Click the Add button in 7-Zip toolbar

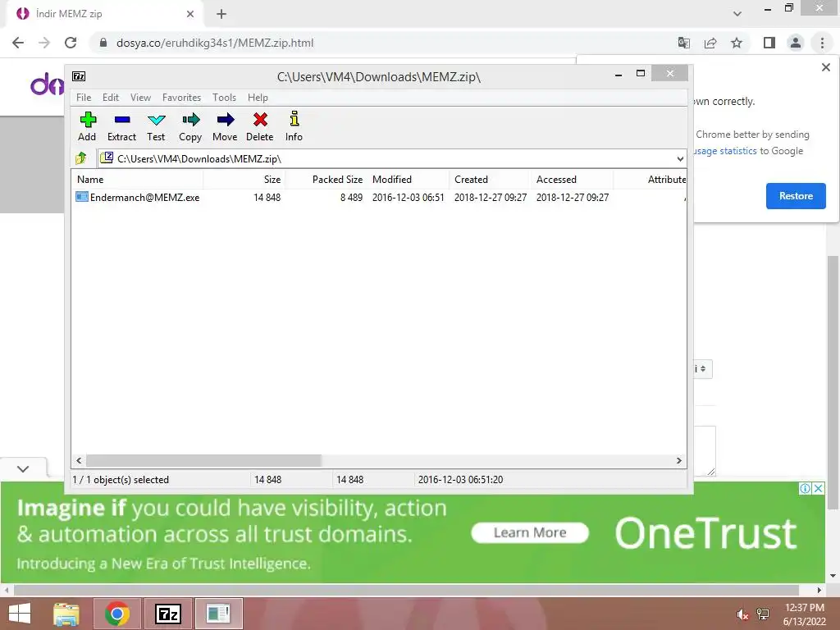point(87,127)
